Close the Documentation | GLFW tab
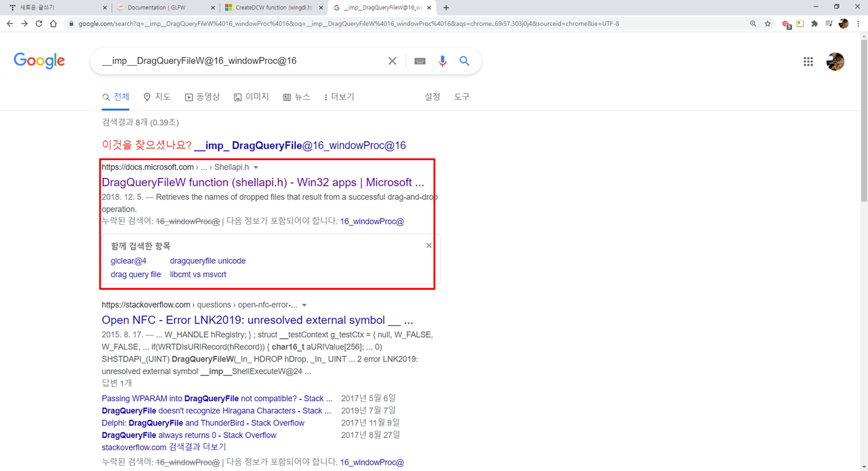This screenshot has width=868, height=471. pos(213,7)
